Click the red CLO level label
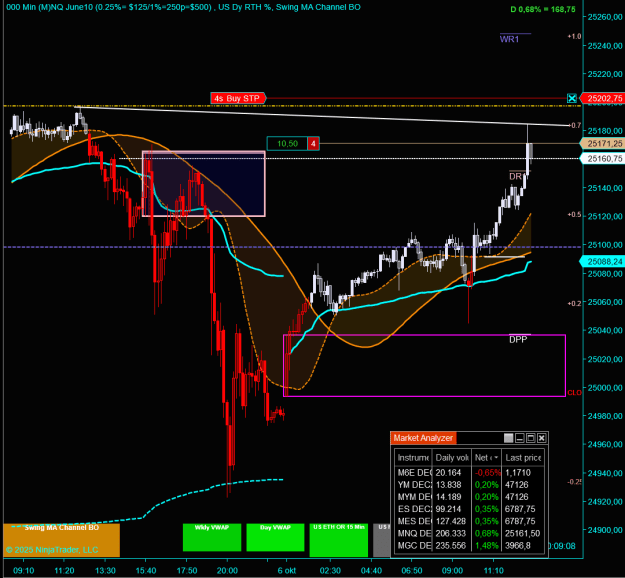 tap(574, 393)
